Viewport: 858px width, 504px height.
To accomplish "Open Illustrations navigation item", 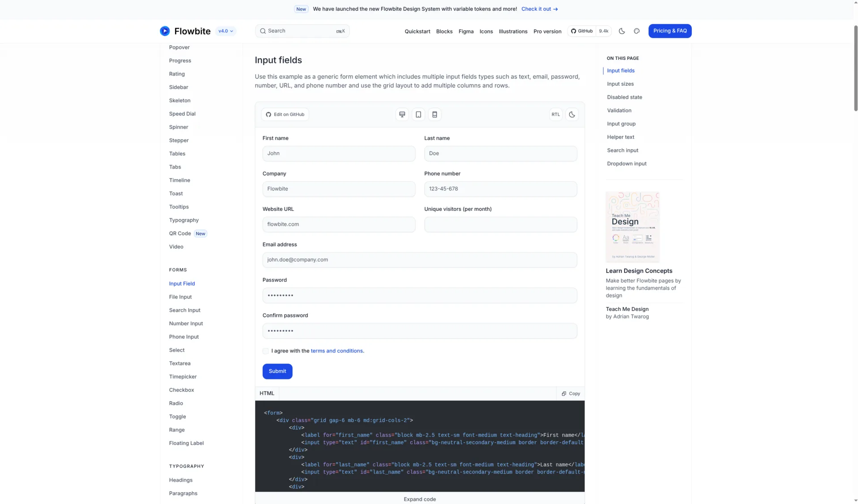I will [x=513, y=31].
